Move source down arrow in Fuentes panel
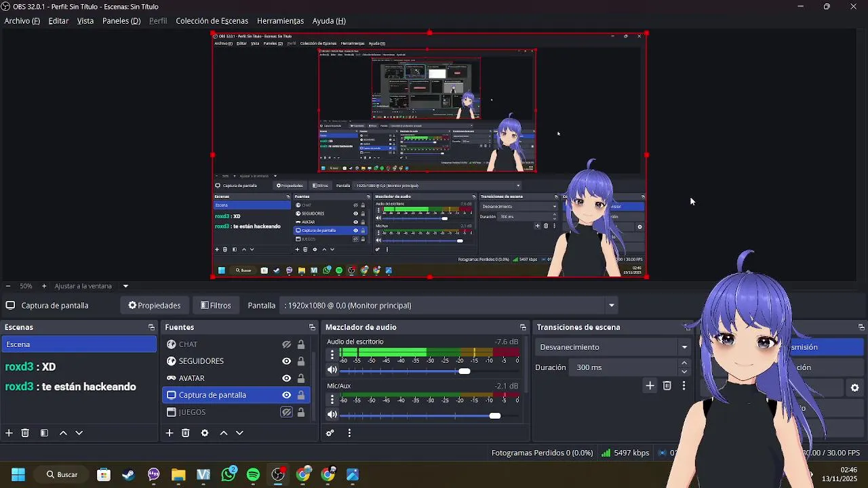The width and height of the screenshot is (868, 488). (239, 433)
